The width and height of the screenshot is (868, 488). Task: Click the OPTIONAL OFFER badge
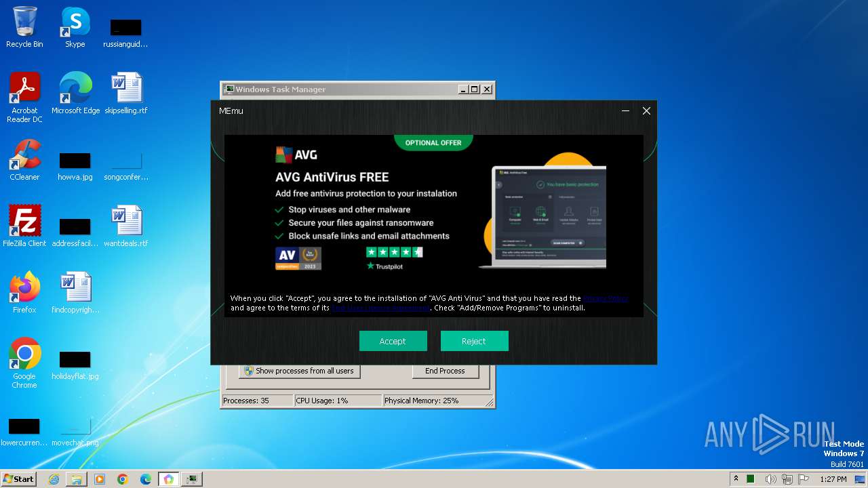(433, 142)
